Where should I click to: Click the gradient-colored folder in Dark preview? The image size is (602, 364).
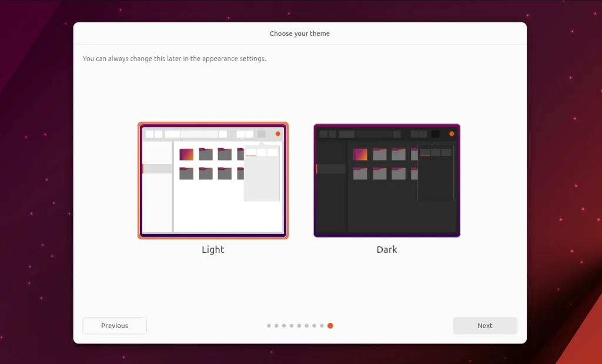tap(360, 153)
